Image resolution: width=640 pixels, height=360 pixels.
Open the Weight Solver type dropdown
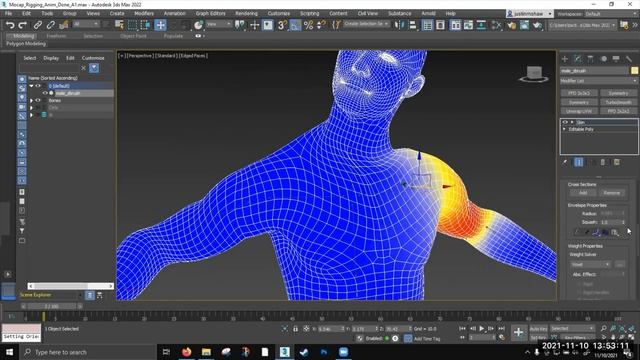point(590,264)
